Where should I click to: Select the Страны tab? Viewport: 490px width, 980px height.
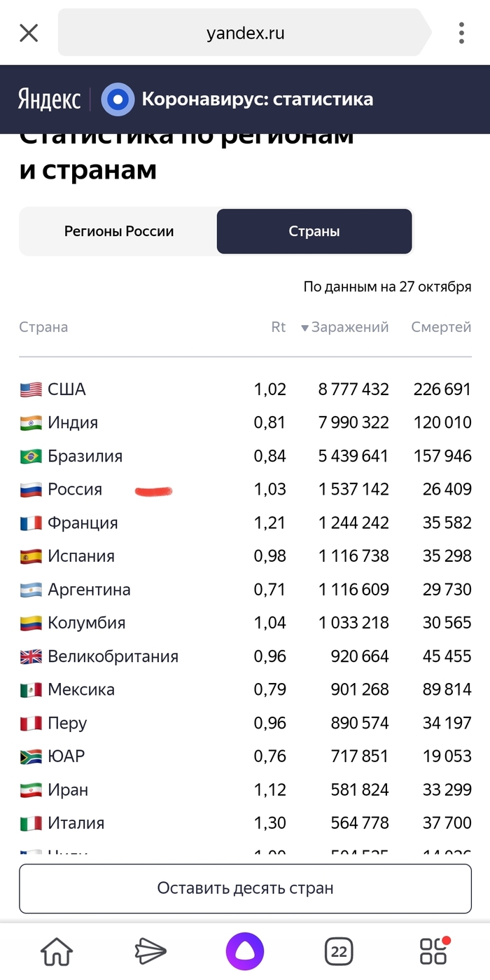314,231
